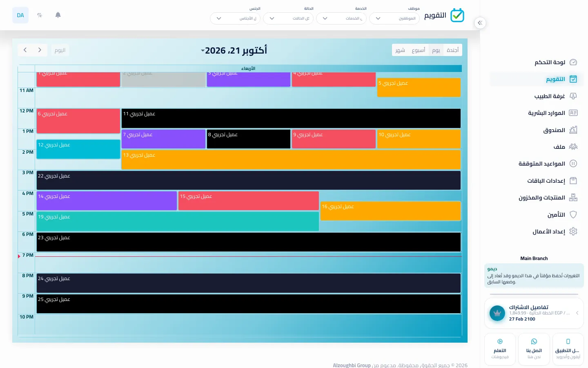Open the الجنس gender filter dropdown

235,18
